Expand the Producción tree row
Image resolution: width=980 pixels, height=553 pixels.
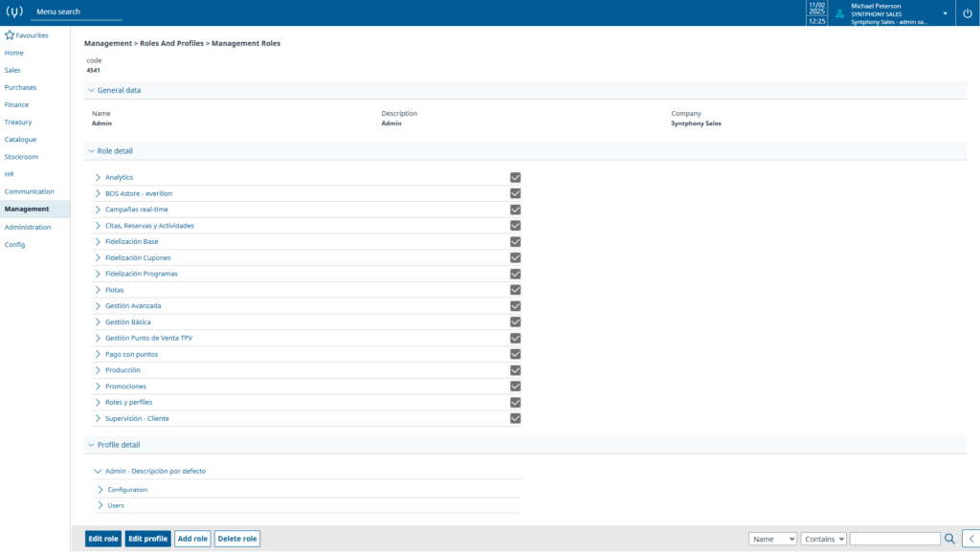click(x=98, y=370)
